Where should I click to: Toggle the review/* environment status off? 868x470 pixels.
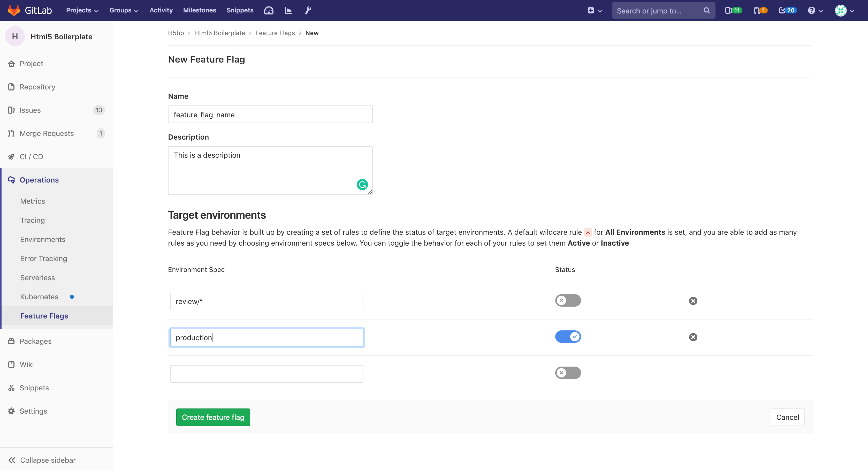click(568, 300)
